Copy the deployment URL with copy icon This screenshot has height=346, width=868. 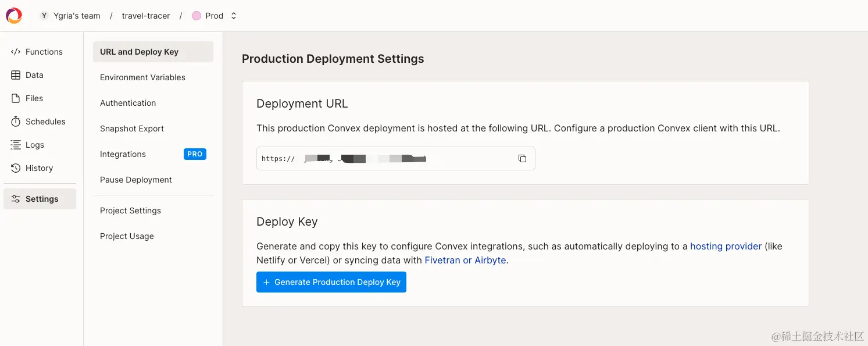click(522, 158)
